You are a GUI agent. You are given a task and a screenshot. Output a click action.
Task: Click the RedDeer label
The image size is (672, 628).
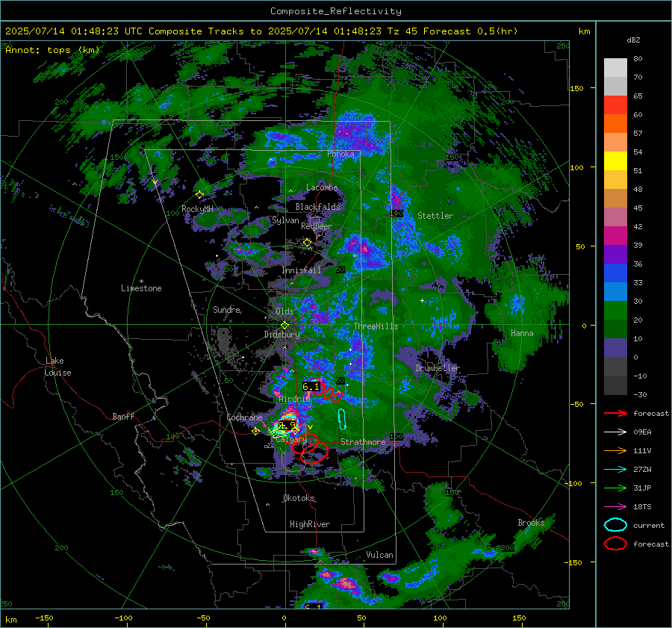tap(317, 226)
